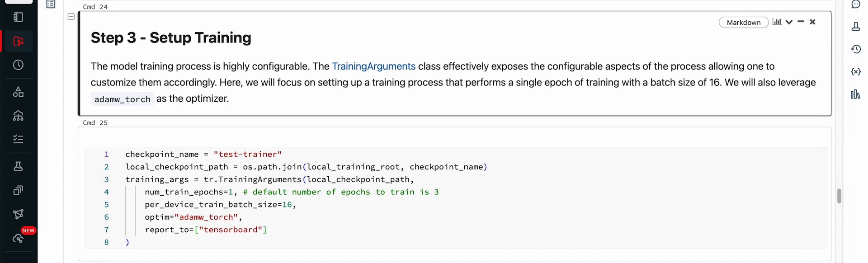The height and width of the screenshot is (263, 868).
Task: Open the Workflows icon in sidebar
Action: [x=19, y=139]
